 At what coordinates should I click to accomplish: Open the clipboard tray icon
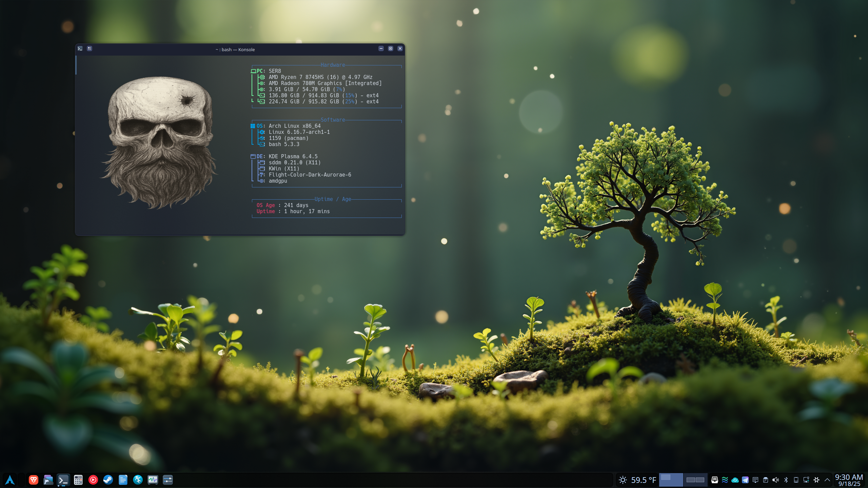click(765, 480)
